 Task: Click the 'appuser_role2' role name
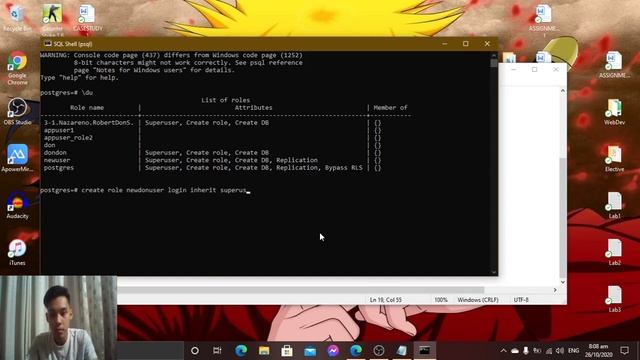click(x=68, y=138)
